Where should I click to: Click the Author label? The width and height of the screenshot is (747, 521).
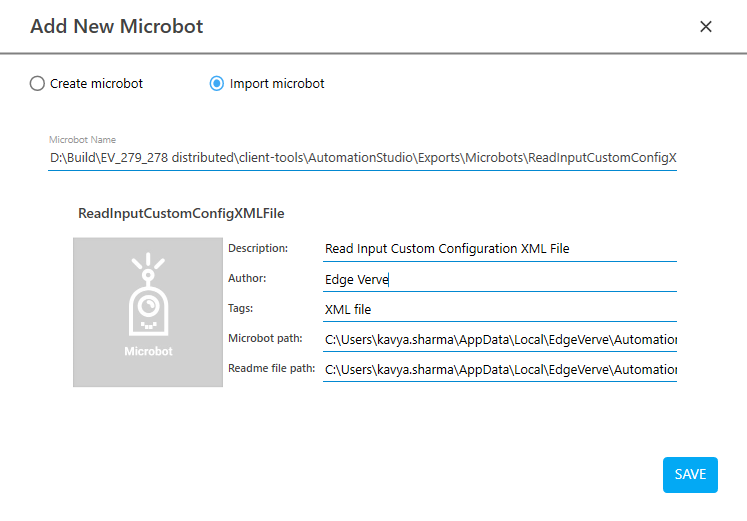[247, 279]
